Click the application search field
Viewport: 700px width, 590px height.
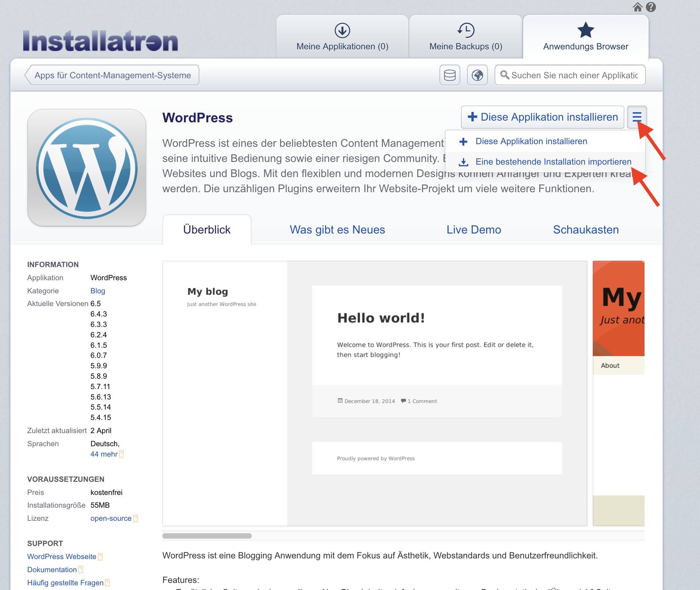click(x=570, y=75)
